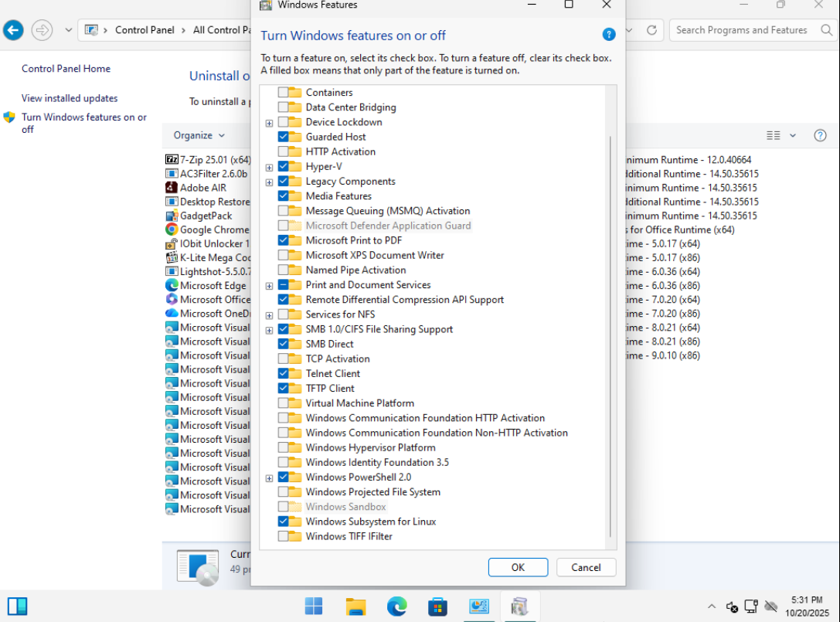Click Control Panel in breadcrumb path

click(145, 30)
